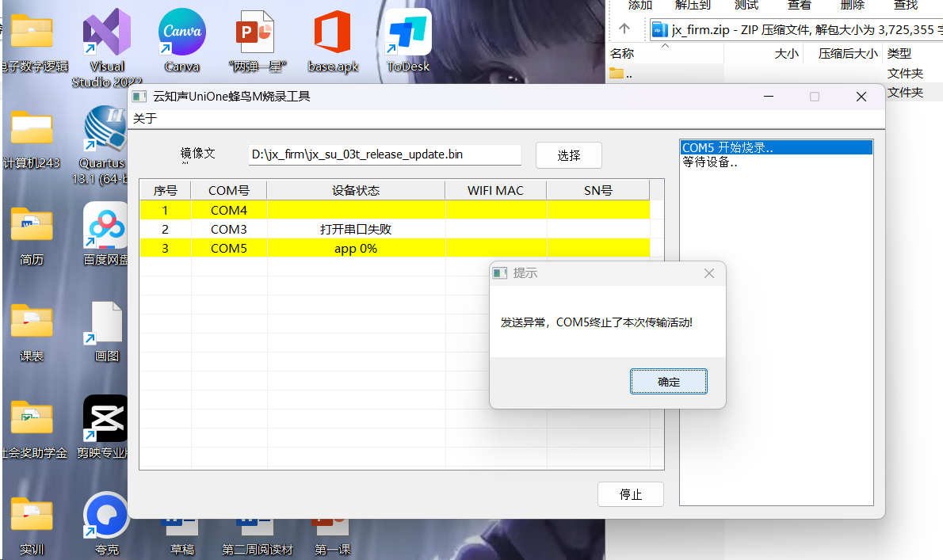
Task: Open Visual Studio 2022 shortcut
Action: (106, 36)
